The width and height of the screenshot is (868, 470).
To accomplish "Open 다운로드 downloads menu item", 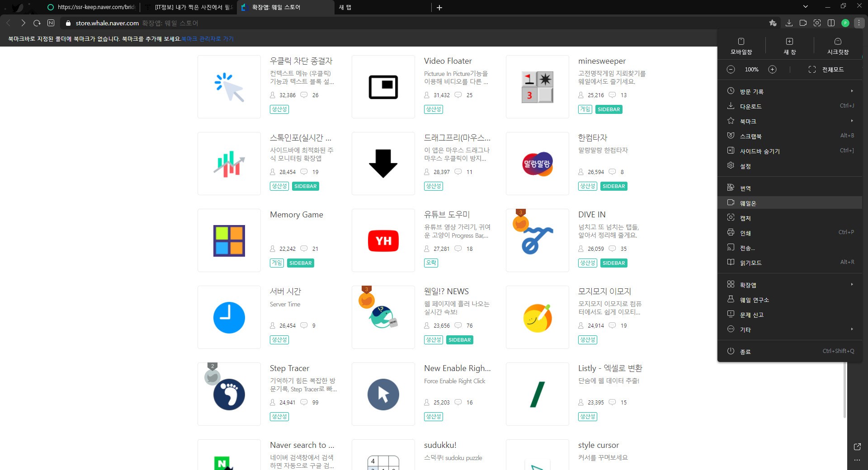I will click(x=790, y=106).
